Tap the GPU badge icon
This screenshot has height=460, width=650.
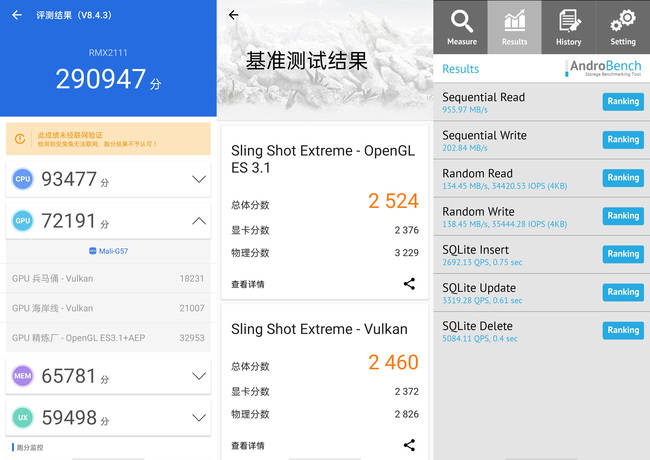point(23,220)
